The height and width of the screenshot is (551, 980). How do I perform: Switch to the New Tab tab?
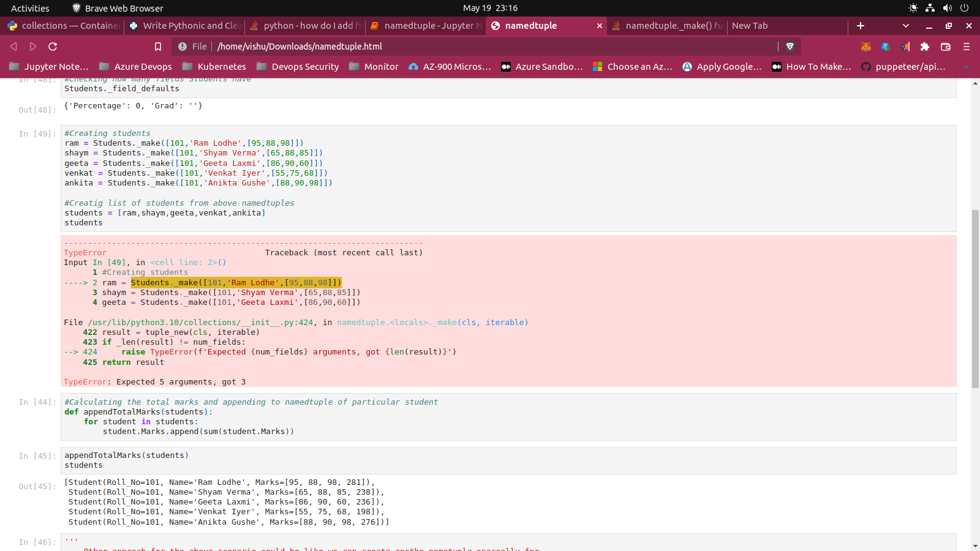pyautogui.click(x=787, y=26)
